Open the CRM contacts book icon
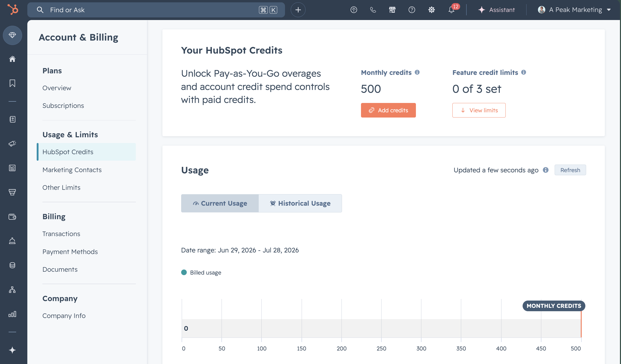This screenshot has width=621, height=364. tap(12, 119)
